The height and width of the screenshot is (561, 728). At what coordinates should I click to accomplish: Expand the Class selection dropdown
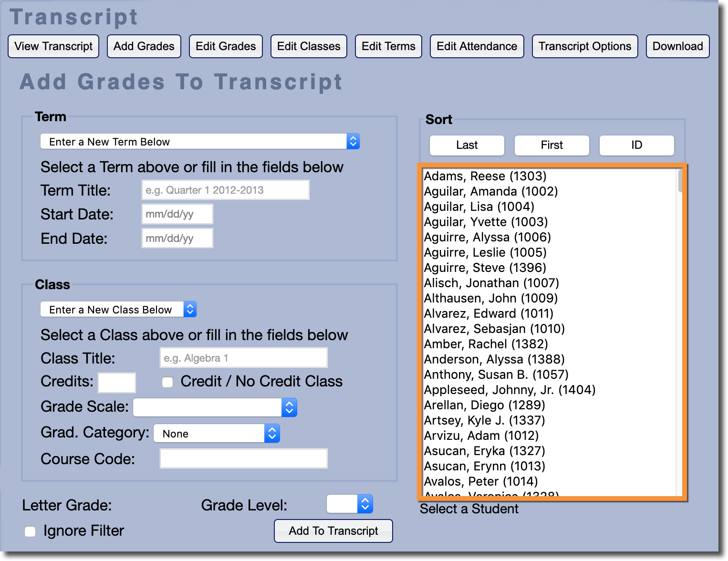118,310
